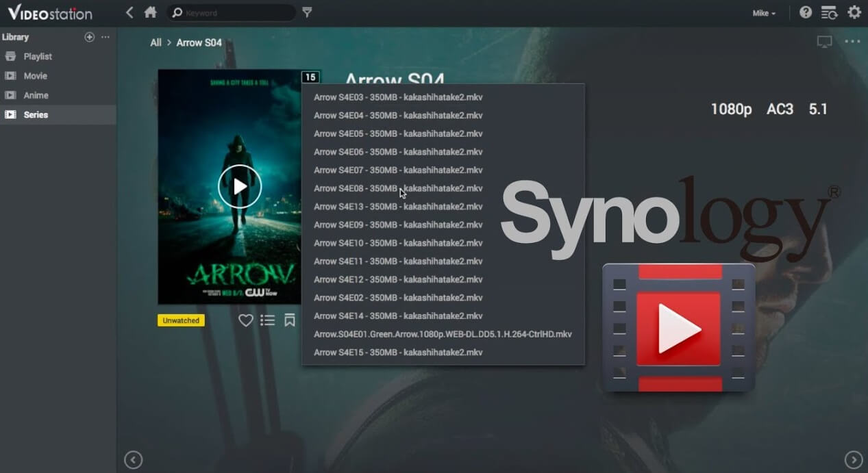The height and width of the screenshot is (473, 868).
Task: Select Arrow S4E02 file in the list
Action: click(x=443, y=298)
